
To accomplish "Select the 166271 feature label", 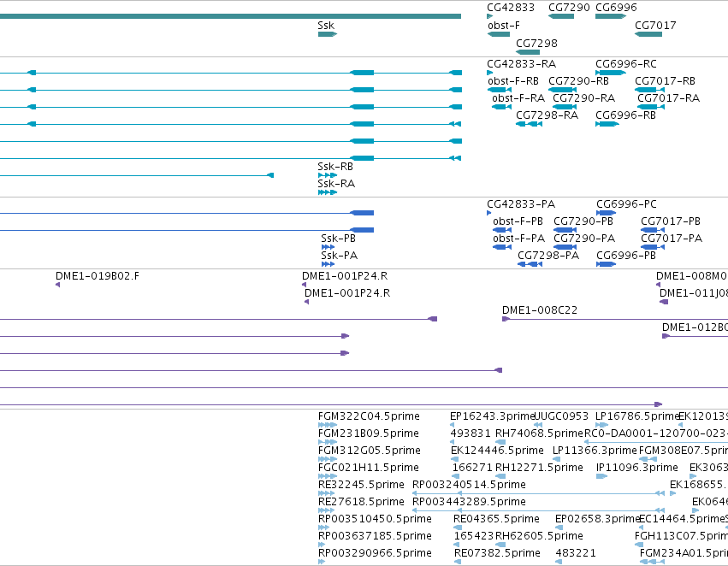I will click(x=472, y=468).
